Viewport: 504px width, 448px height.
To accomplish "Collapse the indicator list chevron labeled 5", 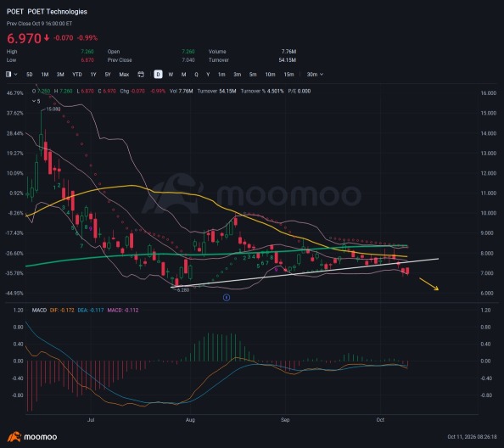I will [36, 101].
